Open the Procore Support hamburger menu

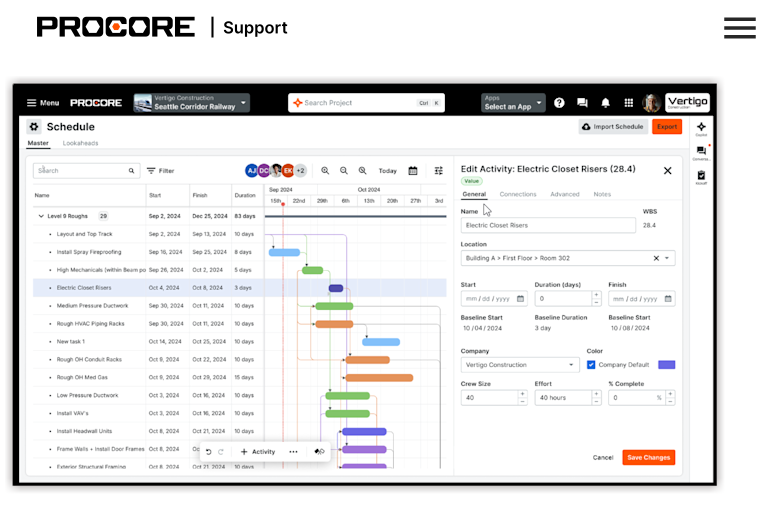(739, 28)
